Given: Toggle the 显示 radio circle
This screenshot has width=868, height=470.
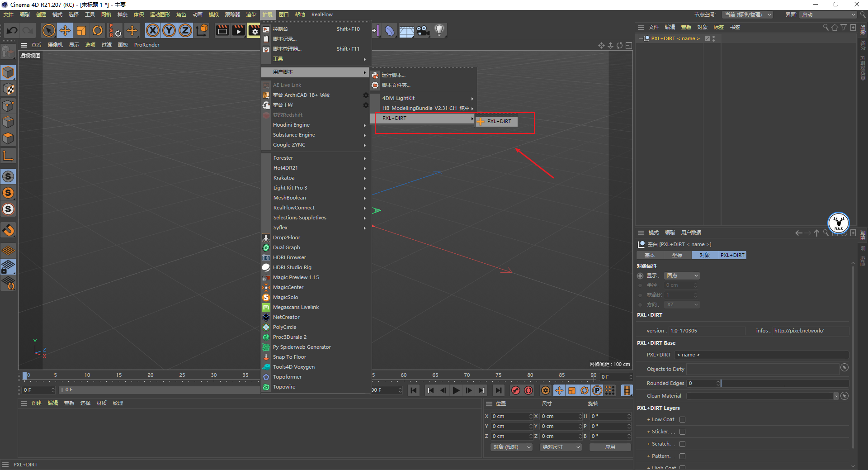Looking at the screenshot, I should tap(640, 275).
